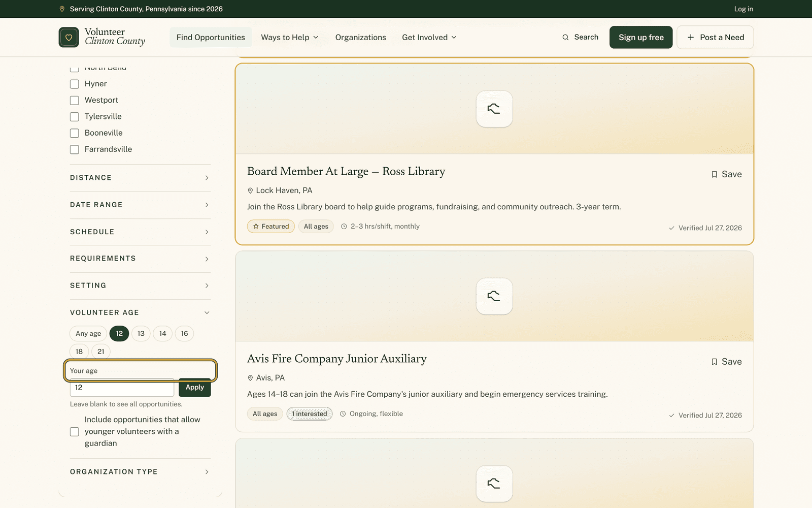Open the Get Involved dropdown menu

[429, 37]
